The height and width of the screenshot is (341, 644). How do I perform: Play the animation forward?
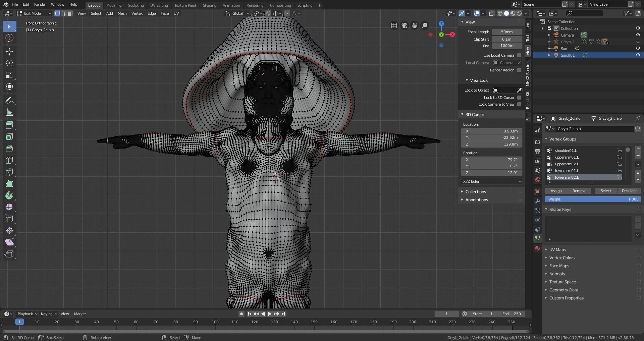point(270,314)
